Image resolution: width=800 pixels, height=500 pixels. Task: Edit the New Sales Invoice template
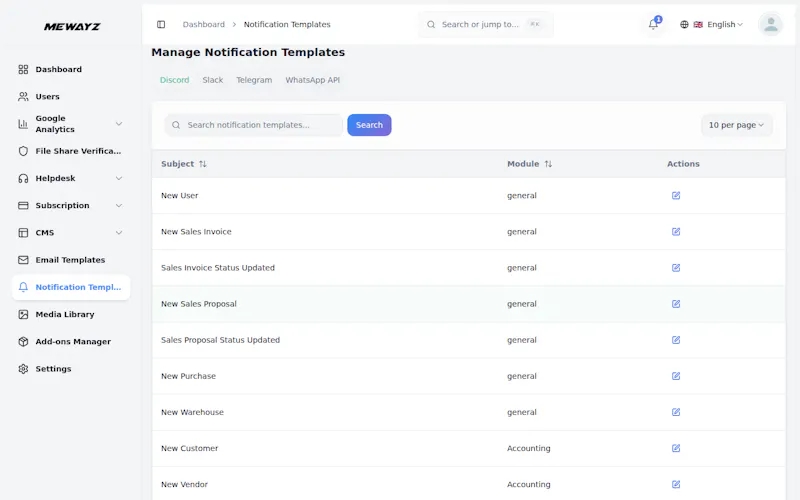[676, 232]
